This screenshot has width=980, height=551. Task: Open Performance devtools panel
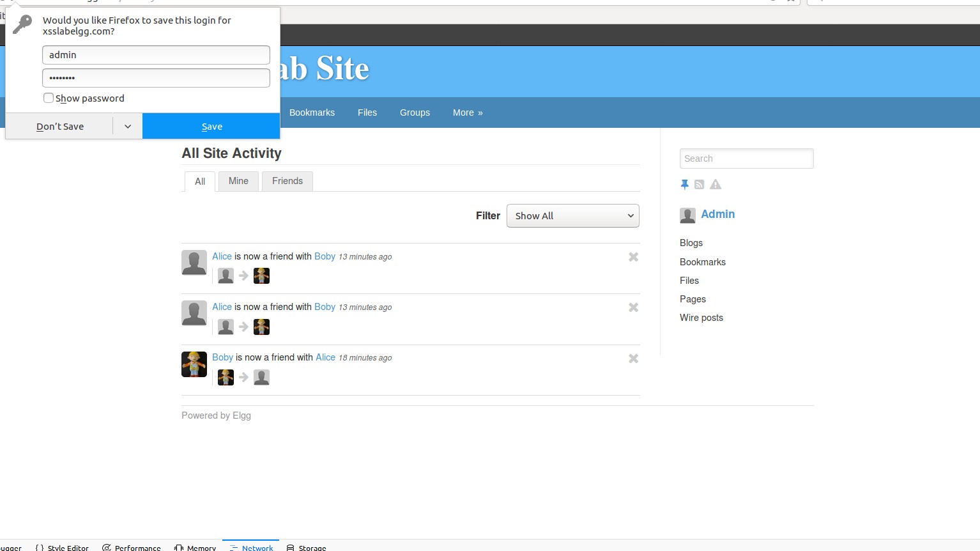[x=132, y=547]
